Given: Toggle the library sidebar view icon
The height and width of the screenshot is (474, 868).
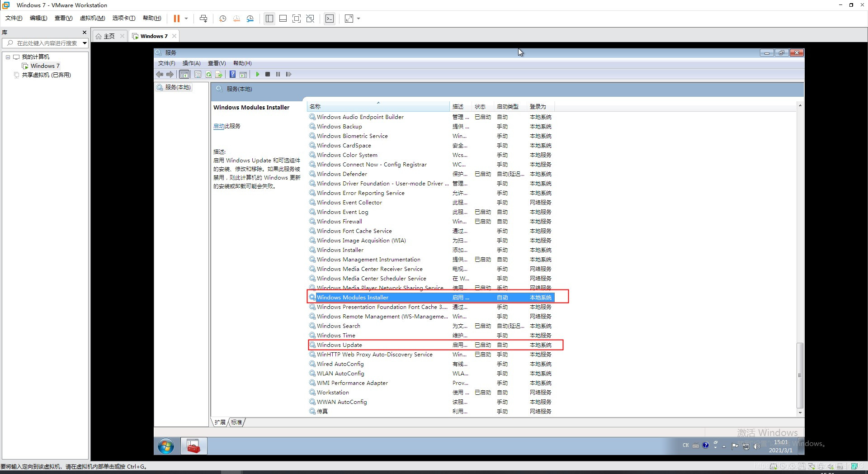Looking at the screenshot, I should [269, 19].
